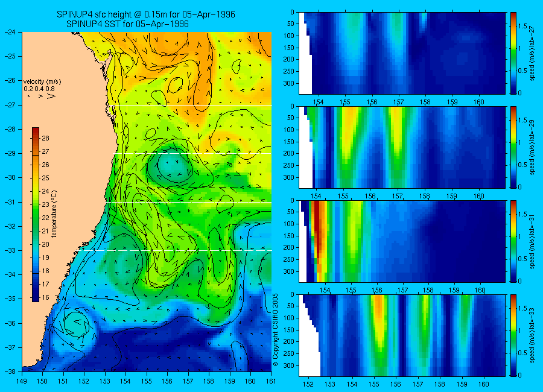Click the "16" tick on the temperature scale
Image resolution: width=543 pixels, height=392 pixels.
click(45, 297)
